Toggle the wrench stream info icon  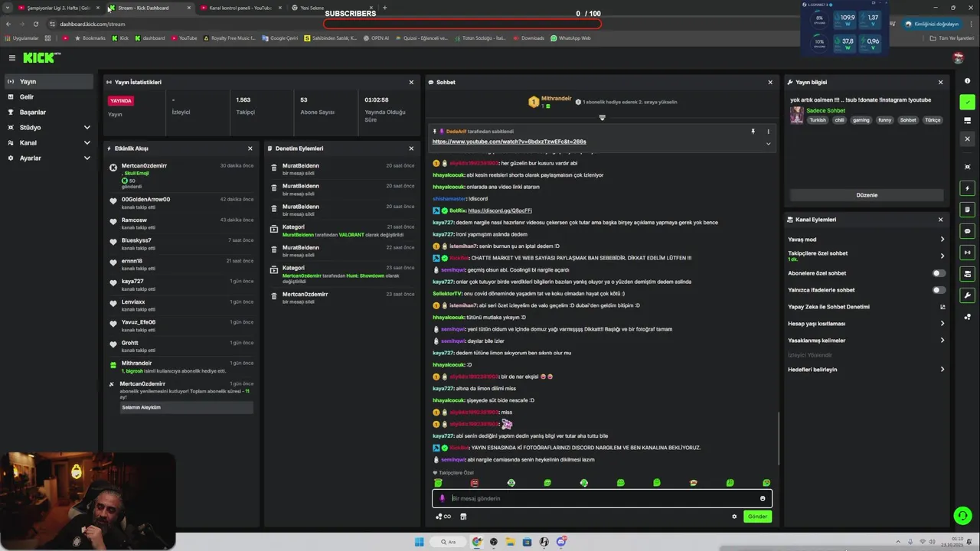click(x=968, y=295)
